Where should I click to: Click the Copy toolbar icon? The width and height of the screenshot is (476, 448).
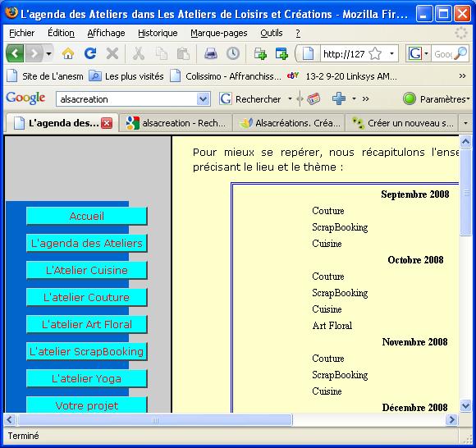pyautogui.click(x=161, y=53)
